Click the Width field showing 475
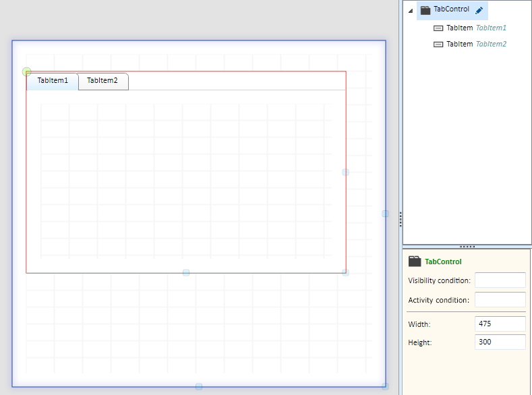Viewport: 532px width, 395px height. pyautogui.click(x=500, y=324)
